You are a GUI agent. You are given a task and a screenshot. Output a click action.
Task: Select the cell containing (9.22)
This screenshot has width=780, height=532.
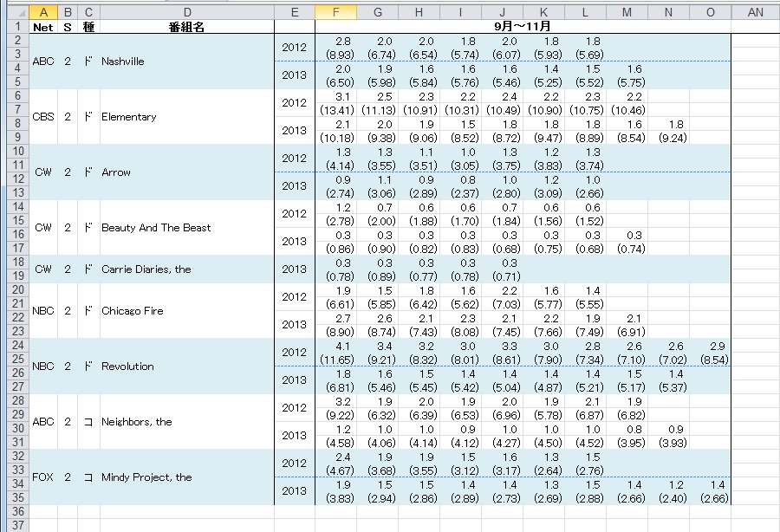pyautogui.click(x=335, y=415)
